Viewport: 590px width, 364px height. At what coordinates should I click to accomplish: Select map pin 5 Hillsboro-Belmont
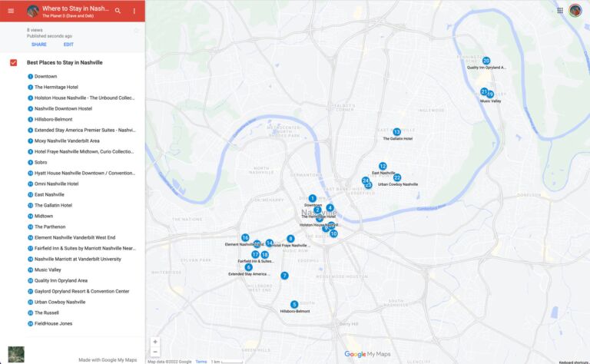[x=294, y=305]
